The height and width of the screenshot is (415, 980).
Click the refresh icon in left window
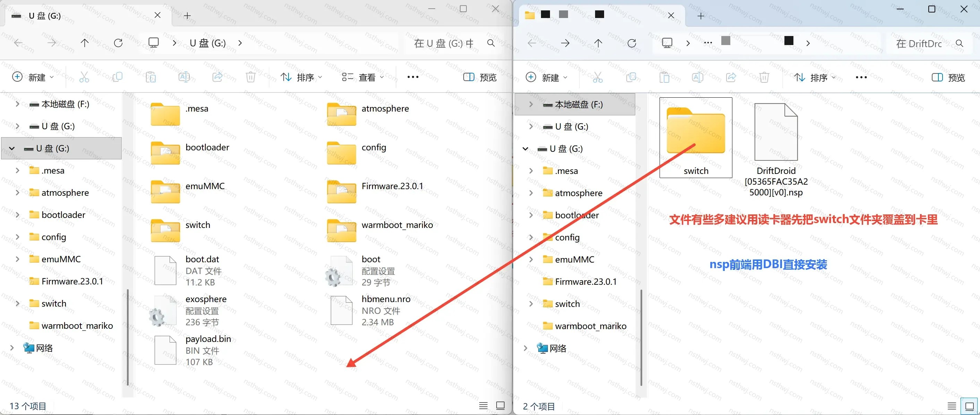pyautogui.click(x=118, y=43)
